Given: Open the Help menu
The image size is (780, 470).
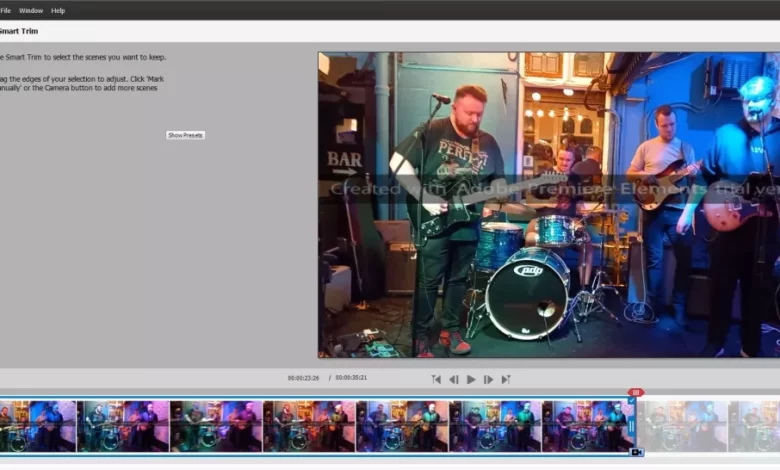Looking at the screenshot, I should point(58,10).
